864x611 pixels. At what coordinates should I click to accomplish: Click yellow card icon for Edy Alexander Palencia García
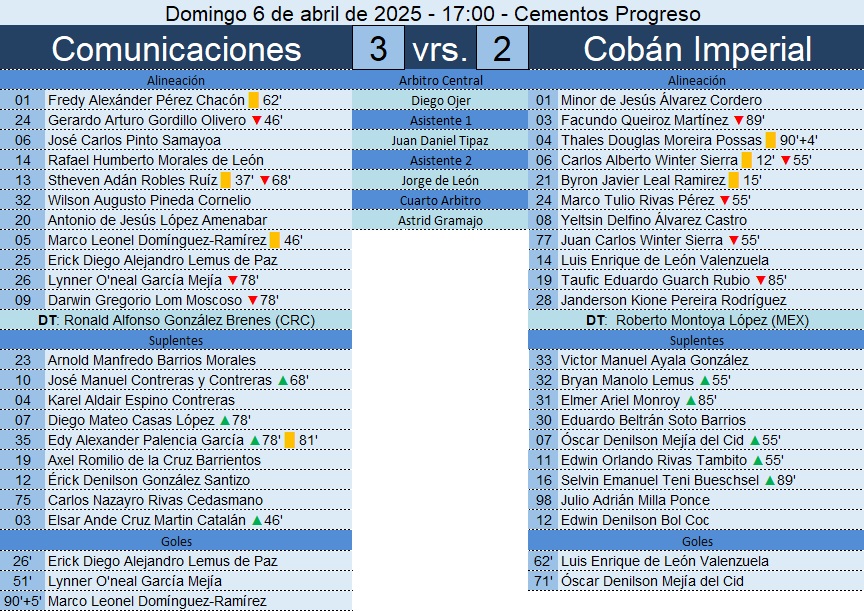pyautogui.click(x=289, y=440)
